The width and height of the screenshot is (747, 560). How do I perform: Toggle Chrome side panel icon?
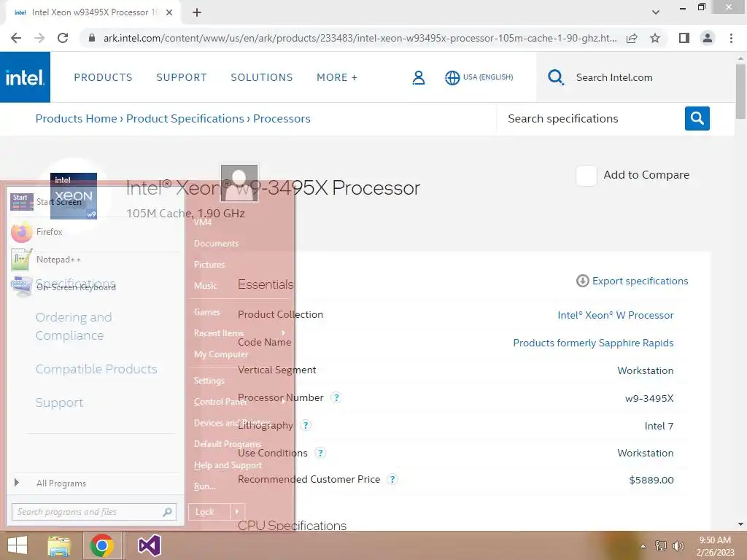pyautogui.click(x=684, y=38)
